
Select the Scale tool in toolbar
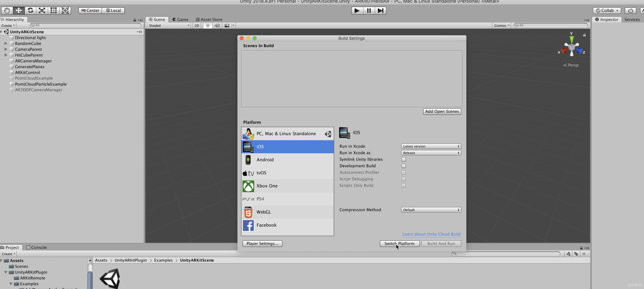coord(42,11)
